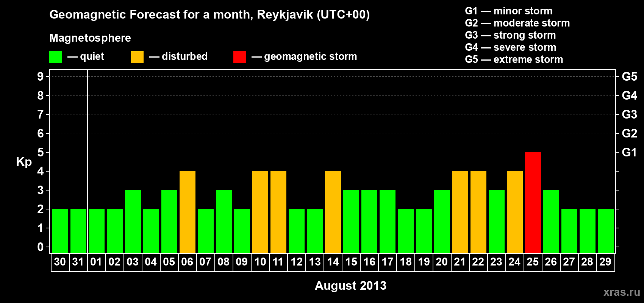Click the 'geomagnetic storm' legend label
Screen dimensions: 644x303
click(311, 56)
